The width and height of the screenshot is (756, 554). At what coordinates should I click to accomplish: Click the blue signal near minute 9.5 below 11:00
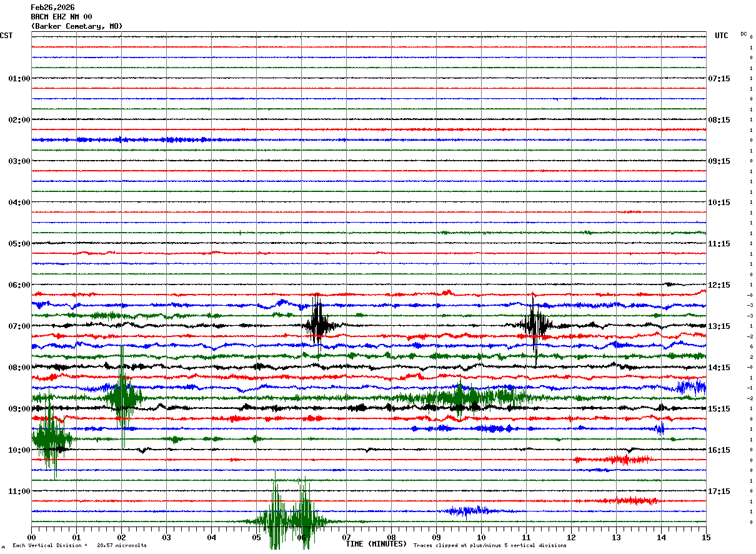pyautogui.click(x=469, y=511)
